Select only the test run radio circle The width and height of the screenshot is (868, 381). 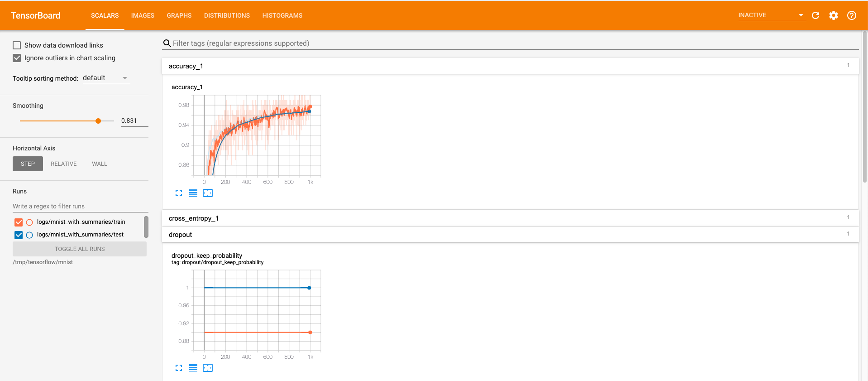29,235
